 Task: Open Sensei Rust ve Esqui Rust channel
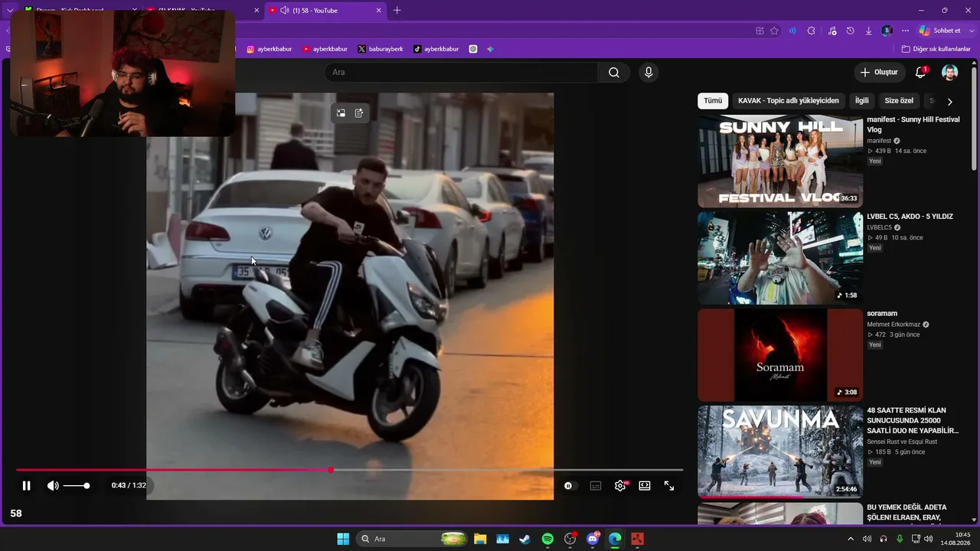click(x=902, y=442)
